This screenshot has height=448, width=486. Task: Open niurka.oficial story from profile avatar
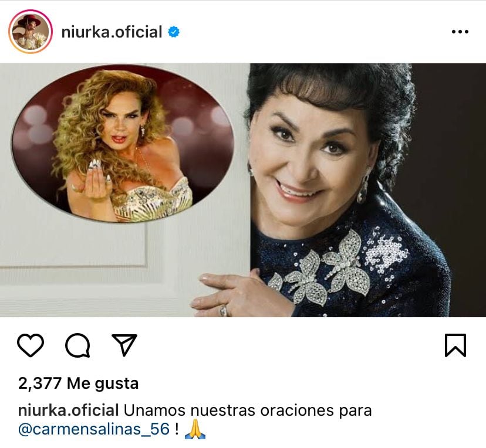click(x=31, y=32)
